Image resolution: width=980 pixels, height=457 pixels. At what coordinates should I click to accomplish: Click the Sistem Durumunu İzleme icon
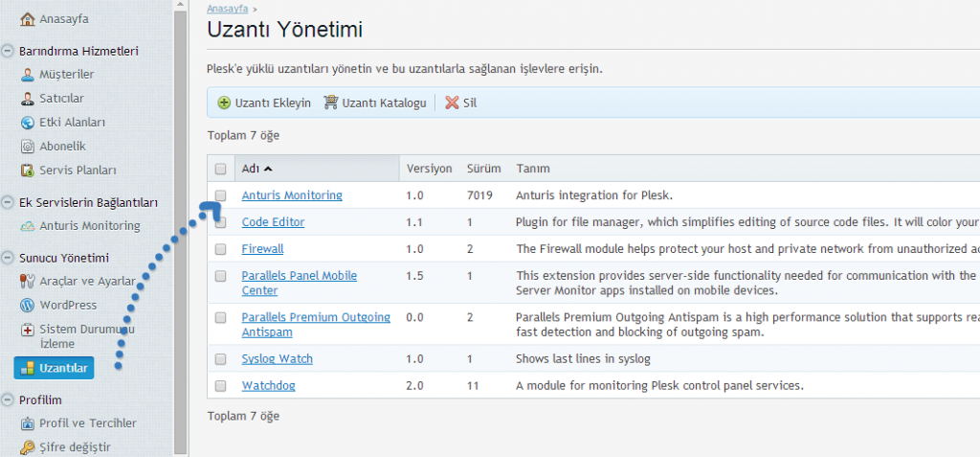pyautogui.click(x=28, y=330)
